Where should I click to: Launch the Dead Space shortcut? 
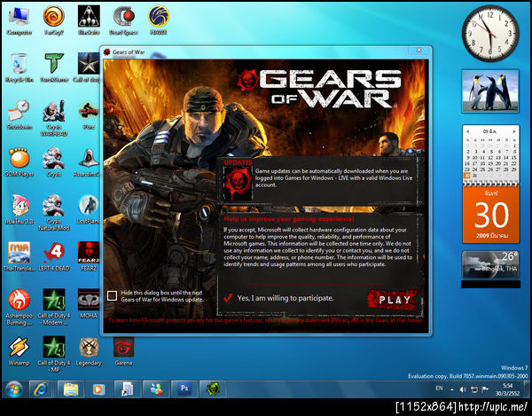click(123, 20)
